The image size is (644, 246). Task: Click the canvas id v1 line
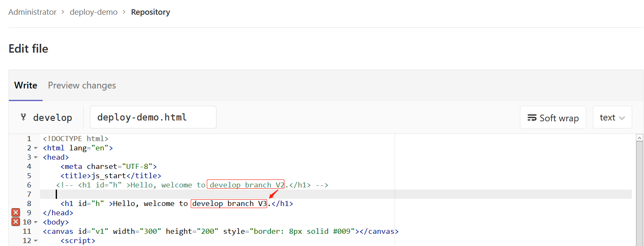pyautogui.click(x=221, y=231)
